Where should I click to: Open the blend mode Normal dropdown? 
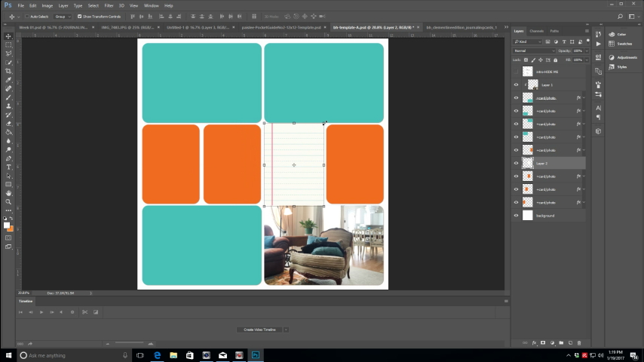point(534,51)
